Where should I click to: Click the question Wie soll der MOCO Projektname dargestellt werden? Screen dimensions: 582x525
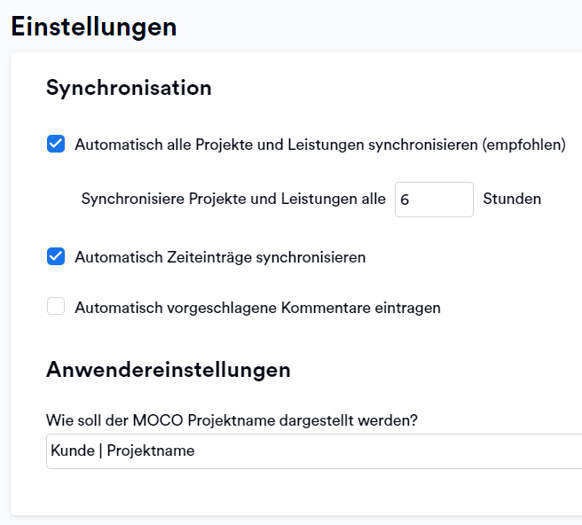(x=232, y=421)
